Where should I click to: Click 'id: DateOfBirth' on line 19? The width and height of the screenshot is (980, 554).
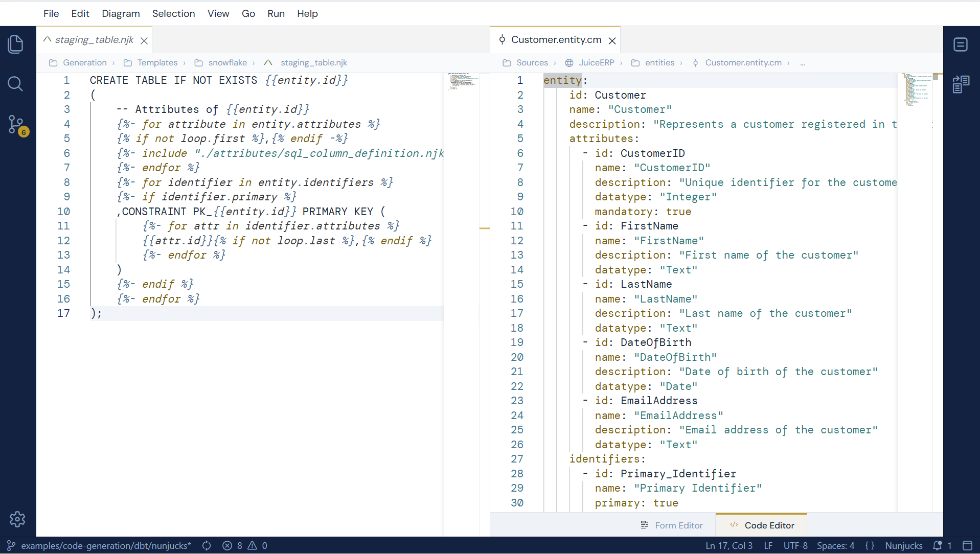pyautogui.click(x=643, y=342)
